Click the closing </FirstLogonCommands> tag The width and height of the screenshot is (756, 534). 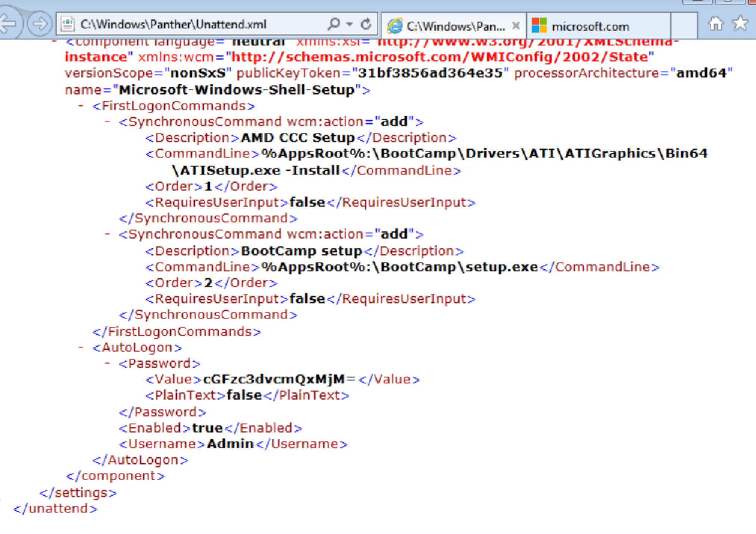coord(177,332)
